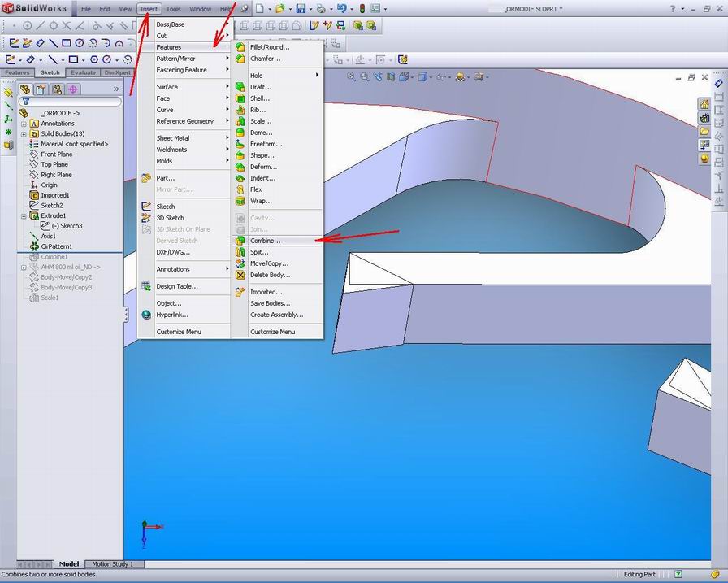Open the File menu
The width and height of the screenshot is (728, 583).
click(86, 9)
